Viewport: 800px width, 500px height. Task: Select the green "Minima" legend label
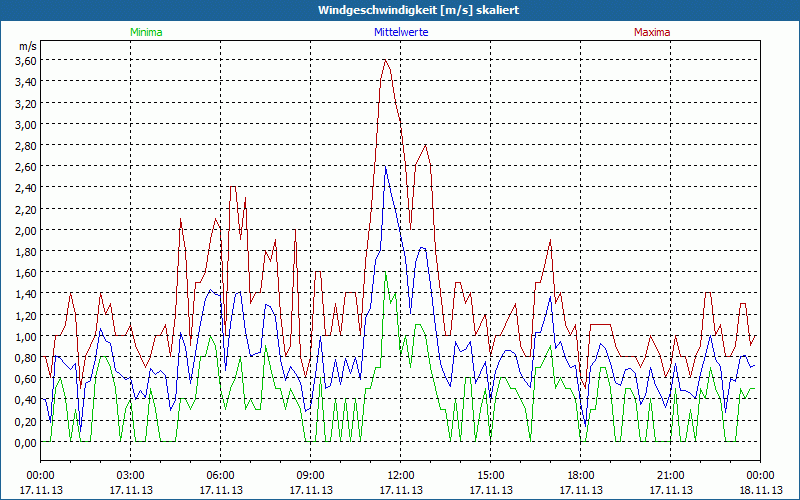[146, 32]
